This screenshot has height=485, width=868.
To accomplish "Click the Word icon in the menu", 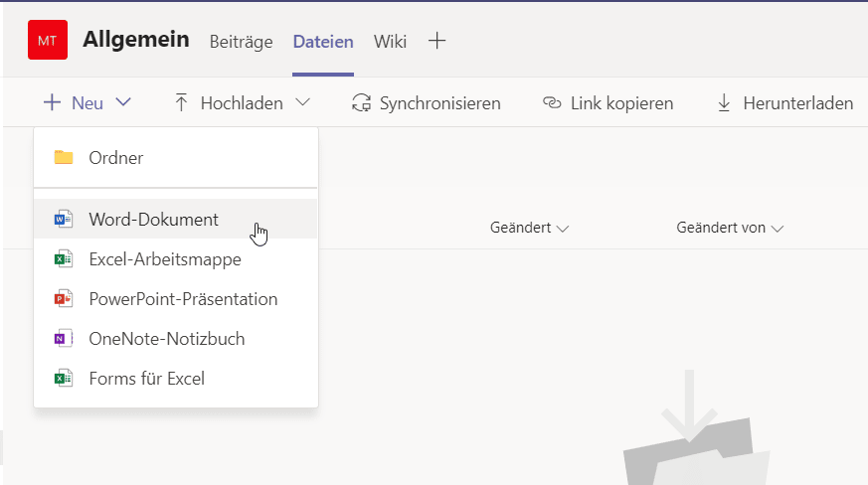I will (x=63, y=220).
